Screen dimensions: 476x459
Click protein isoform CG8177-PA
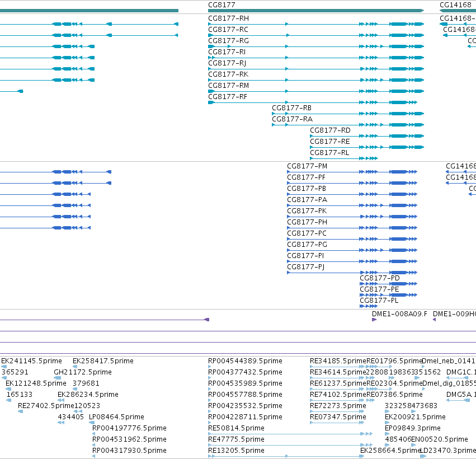click(307, 200)
